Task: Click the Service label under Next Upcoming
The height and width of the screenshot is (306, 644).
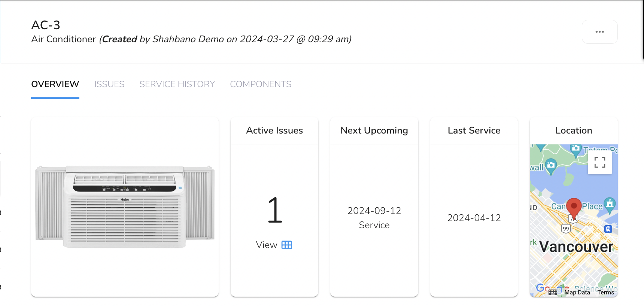Action: point(374,225)
